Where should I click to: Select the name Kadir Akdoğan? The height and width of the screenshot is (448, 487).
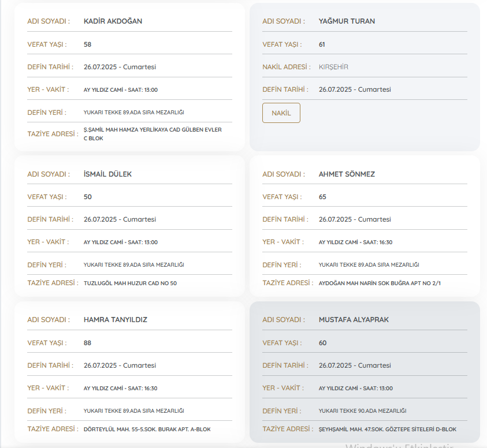click(x=113, y=21)
